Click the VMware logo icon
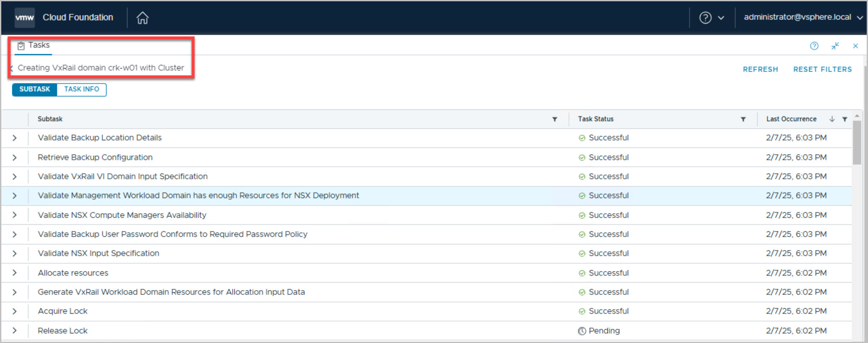Screen dimensions: 868x343 [x=25, y=18]
